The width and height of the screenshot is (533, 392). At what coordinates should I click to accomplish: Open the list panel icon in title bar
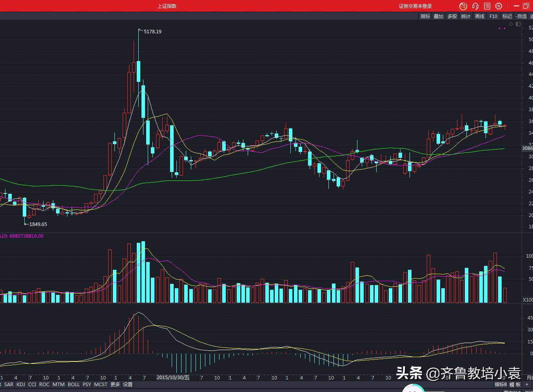click(x=487, y=6)
